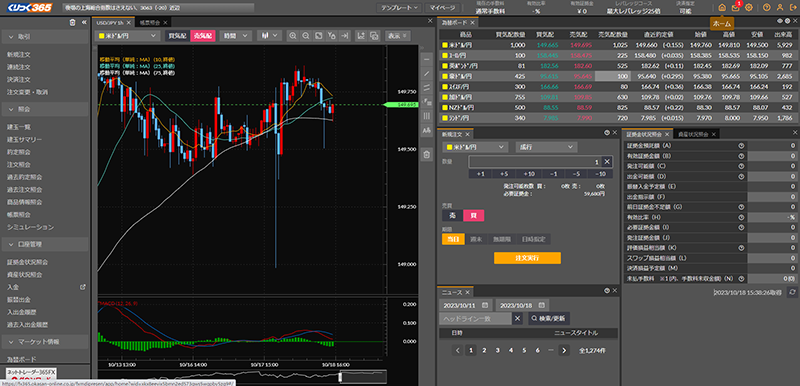The height and width of the screenshot is (386, 800).
Task: Collapse the left sidebar with double-arrow icon
Action: pos(84,22)
